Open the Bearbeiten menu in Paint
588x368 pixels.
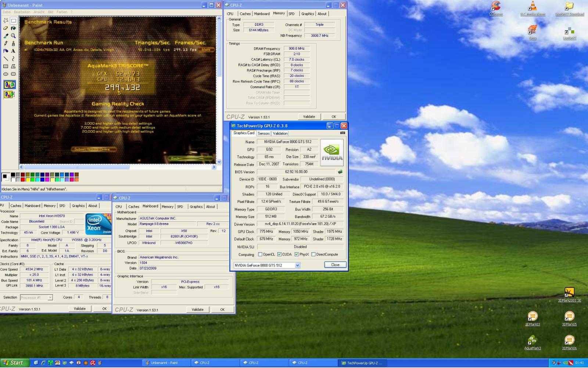pyautogui.click(x=22, y=12)
